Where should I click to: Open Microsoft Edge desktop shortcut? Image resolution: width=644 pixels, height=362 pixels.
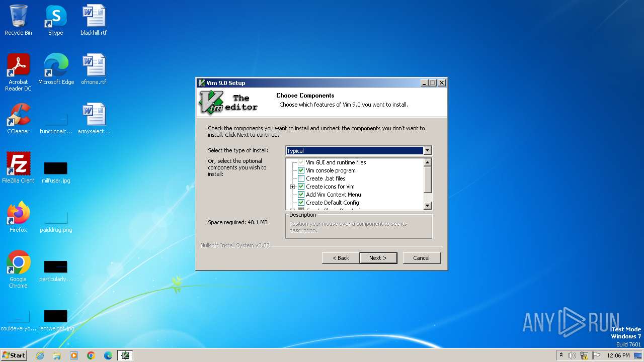click(x=56, y=69)
